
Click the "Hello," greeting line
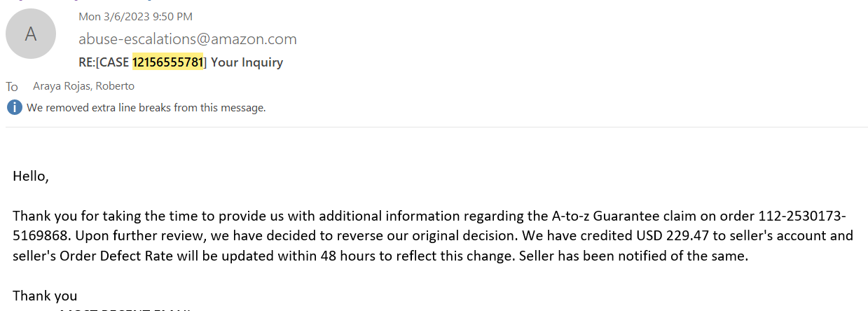click(31, 177)
